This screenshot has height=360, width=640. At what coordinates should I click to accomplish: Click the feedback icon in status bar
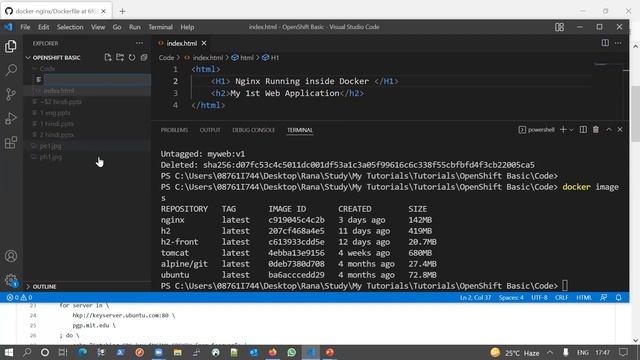604,298
